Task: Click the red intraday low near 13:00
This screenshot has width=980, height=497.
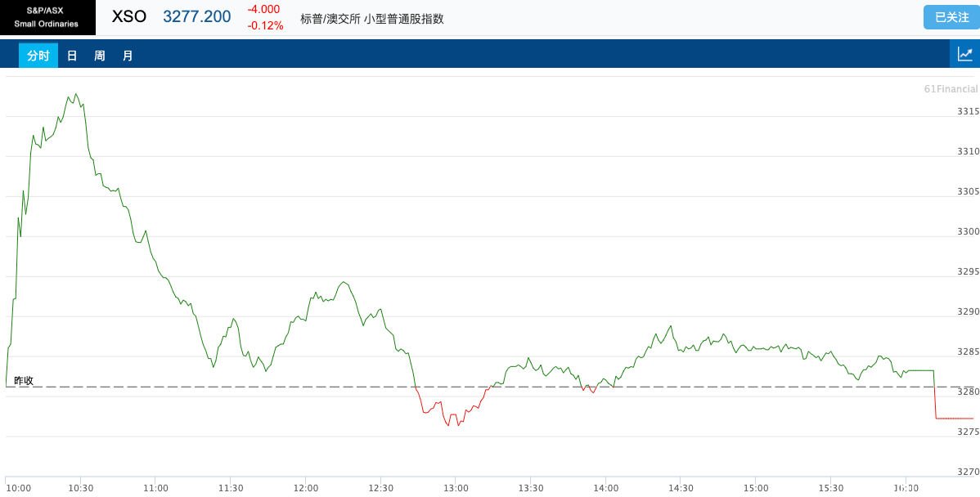Action: coord(448,424)
